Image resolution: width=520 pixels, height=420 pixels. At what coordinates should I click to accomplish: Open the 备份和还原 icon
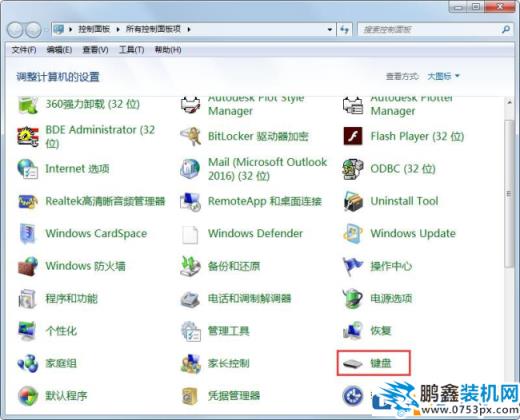click(x=190, y=266)
